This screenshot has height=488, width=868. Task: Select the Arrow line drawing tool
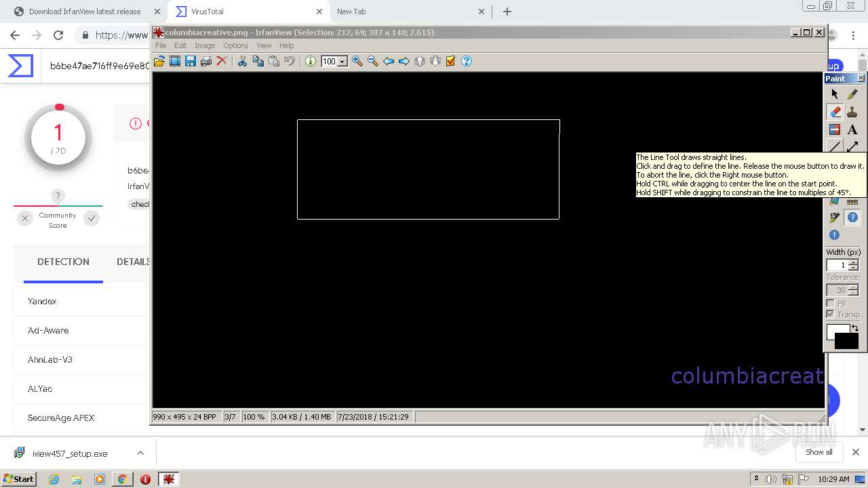click(852, 146)
